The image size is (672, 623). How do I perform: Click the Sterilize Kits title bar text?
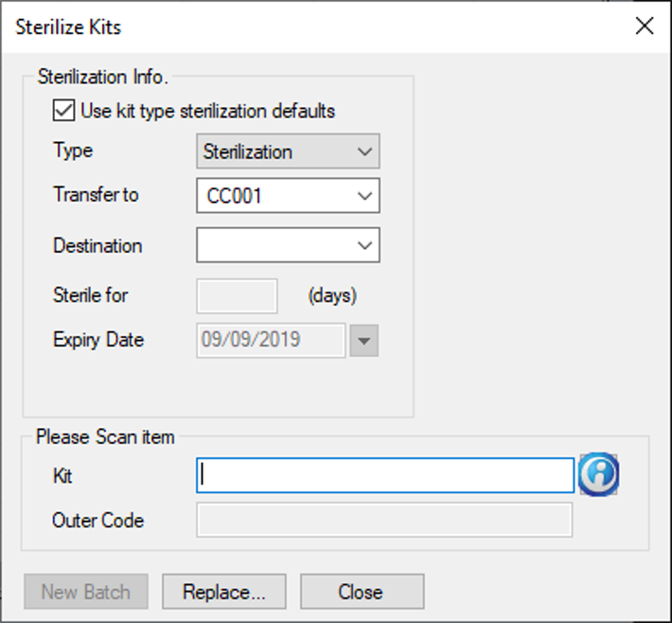point(68,27)
